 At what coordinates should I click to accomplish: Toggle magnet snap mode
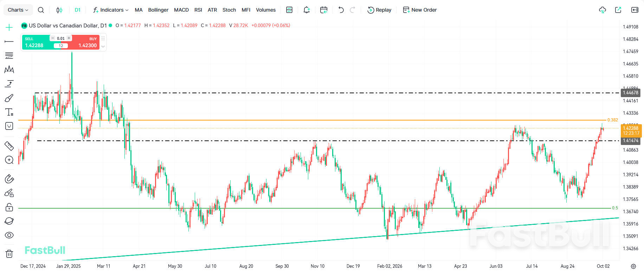(9, 179)
